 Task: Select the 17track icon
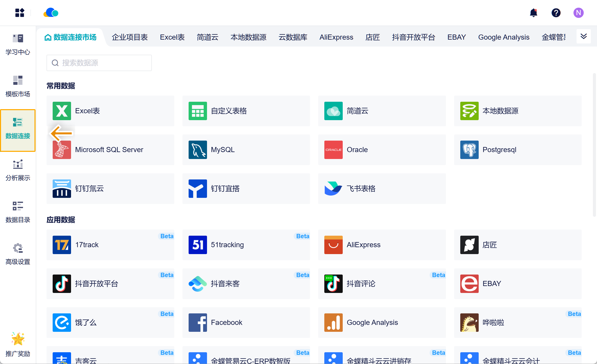coord(62,245)
